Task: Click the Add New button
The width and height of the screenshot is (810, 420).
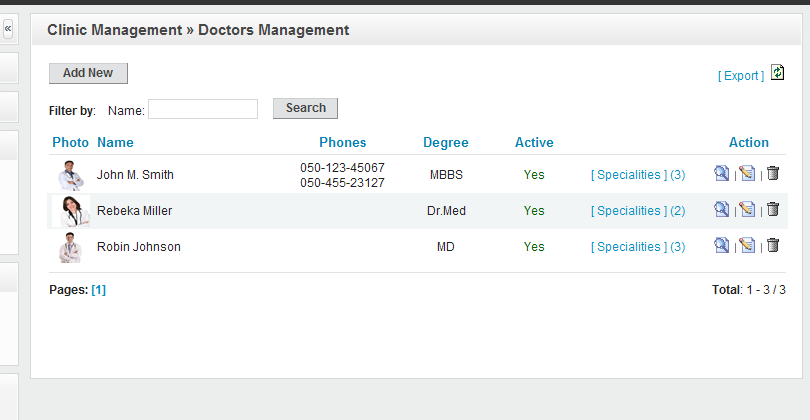Action: click(88, 73)
